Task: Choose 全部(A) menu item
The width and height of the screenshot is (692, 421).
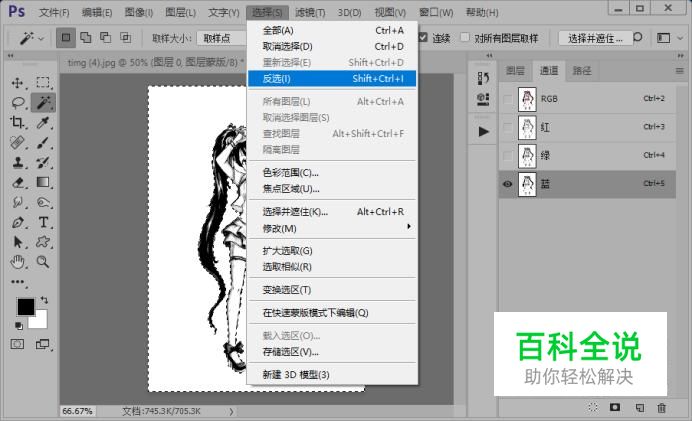Action: (x=333, y=30)
